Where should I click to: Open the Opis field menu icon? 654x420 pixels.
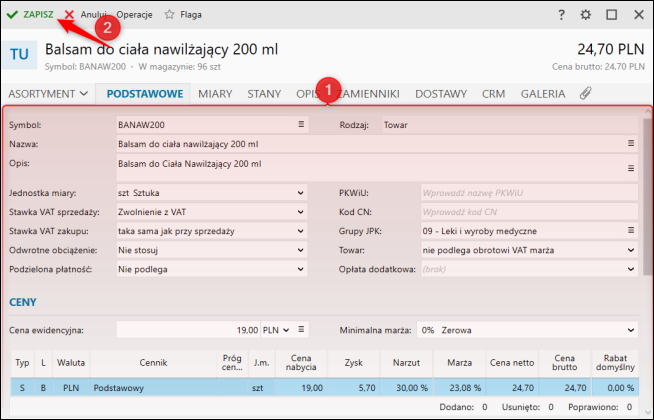coord(631,162)
